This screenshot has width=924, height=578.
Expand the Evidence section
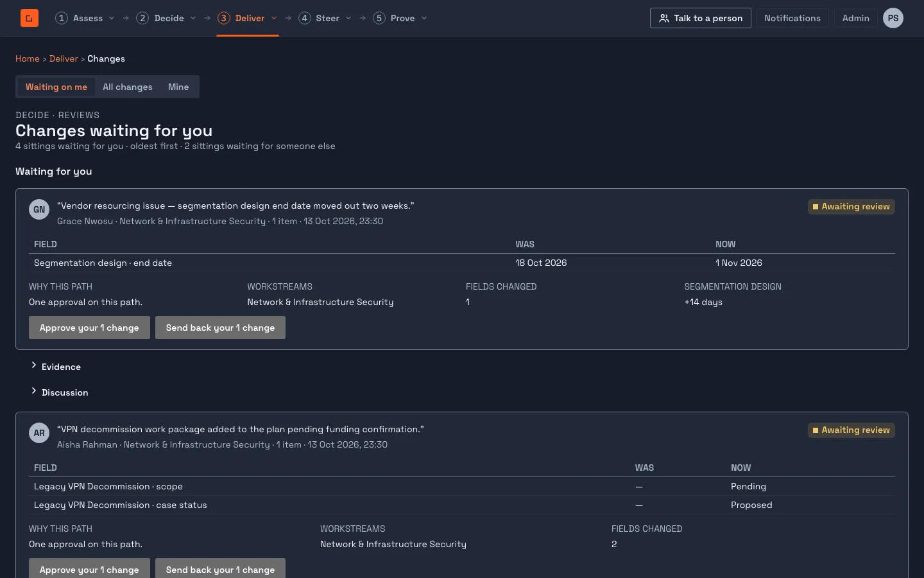click(55, 367)
